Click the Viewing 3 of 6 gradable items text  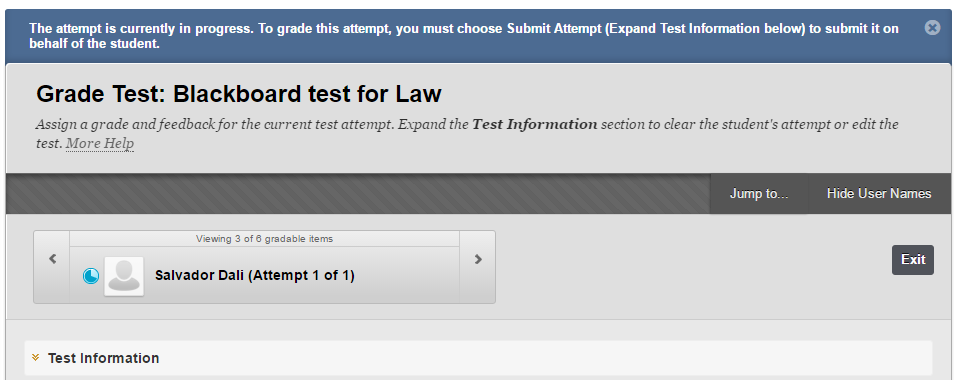point(264,238)
